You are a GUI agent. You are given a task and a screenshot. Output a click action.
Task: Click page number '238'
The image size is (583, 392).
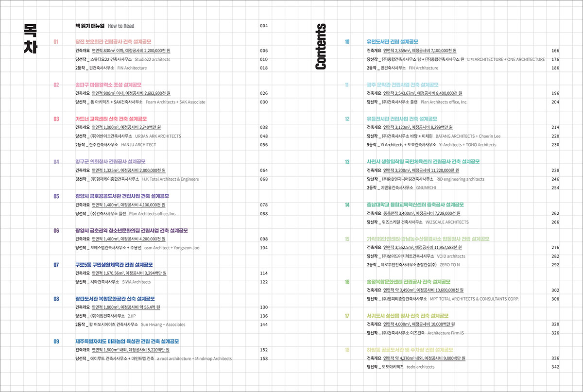pyautogui.click(x=555, y=170)
